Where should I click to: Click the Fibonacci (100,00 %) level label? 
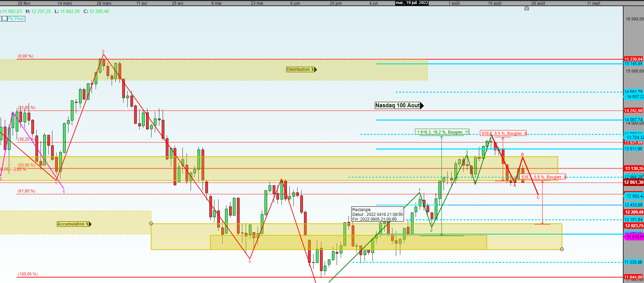28,274
